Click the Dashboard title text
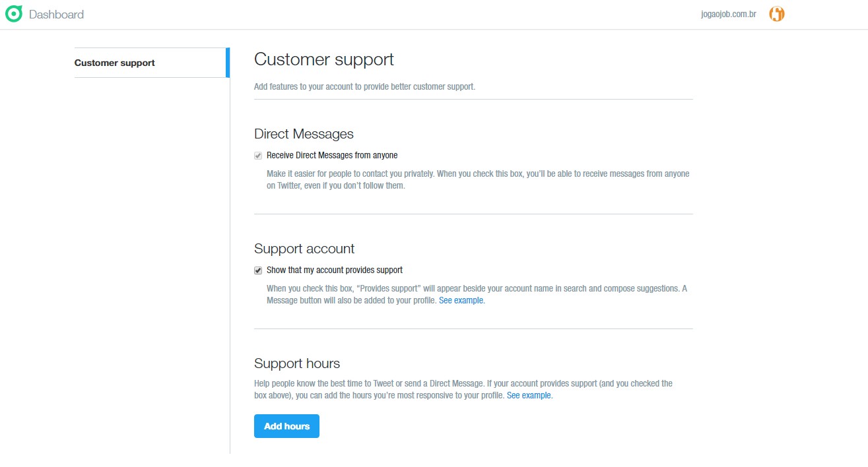This screenshot has height=467, width=868. point(56,14)
